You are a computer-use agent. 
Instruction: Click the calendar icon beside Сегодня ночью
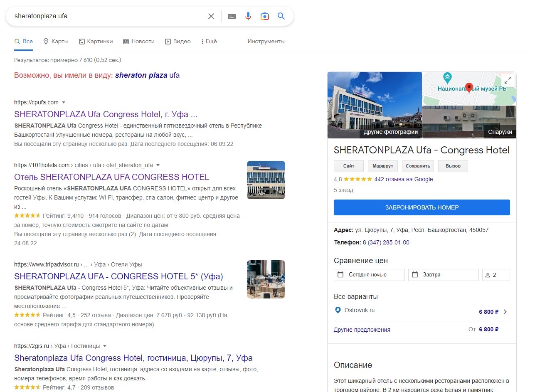pyautogui.click(x=340, y=275)
